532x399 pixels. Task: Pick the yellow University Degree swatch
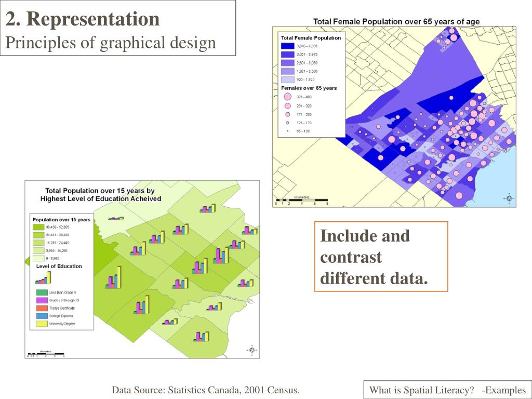[42, 324]
